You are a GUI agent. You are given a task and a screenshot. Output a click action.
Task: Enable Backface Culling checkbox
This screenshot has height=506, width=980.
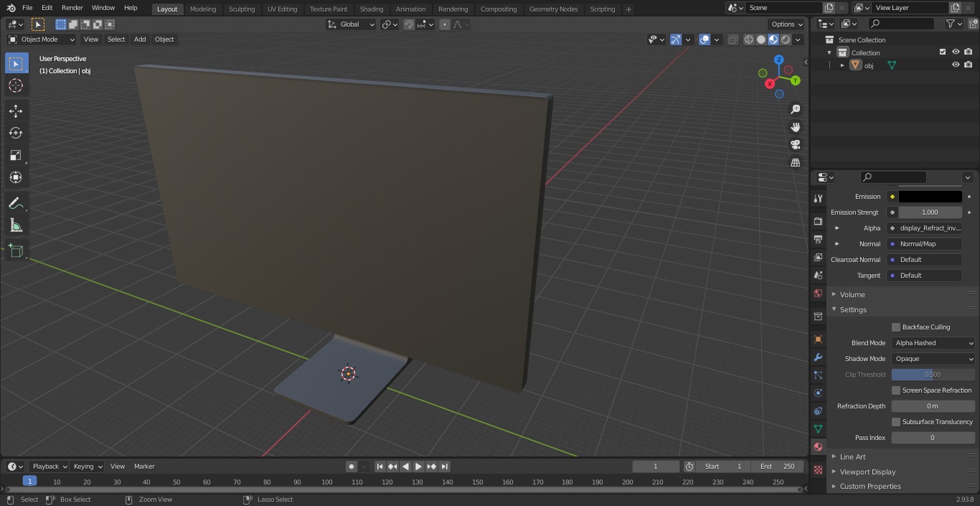tap(896, 327)
